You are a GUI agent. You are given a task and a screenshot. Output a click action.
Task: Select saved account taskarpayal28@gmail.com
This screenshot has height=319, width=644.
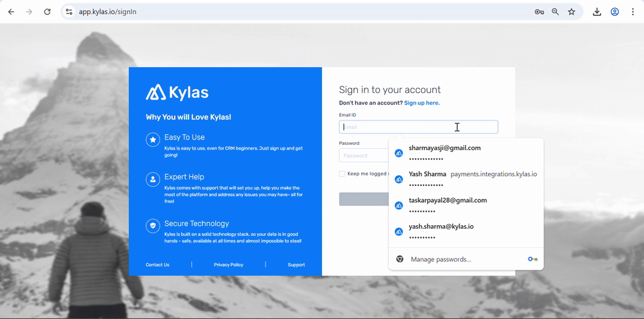tap(466, 205)
